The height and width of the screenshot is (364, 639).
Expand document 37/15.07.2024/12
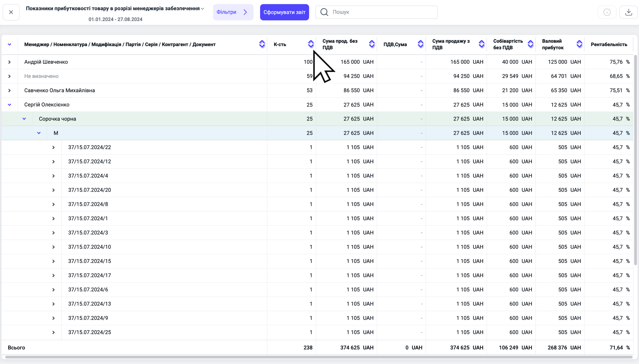[53, 162]
